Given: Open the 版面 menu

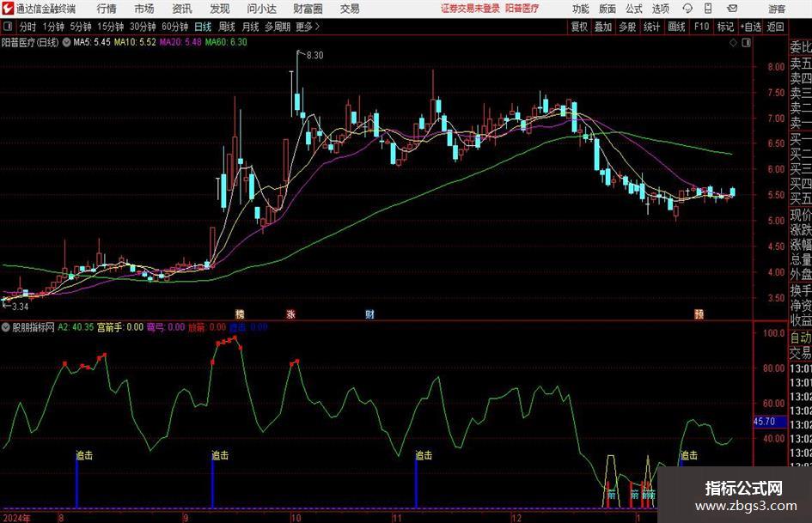Looking at the screenshot, I should click(607, 9).
